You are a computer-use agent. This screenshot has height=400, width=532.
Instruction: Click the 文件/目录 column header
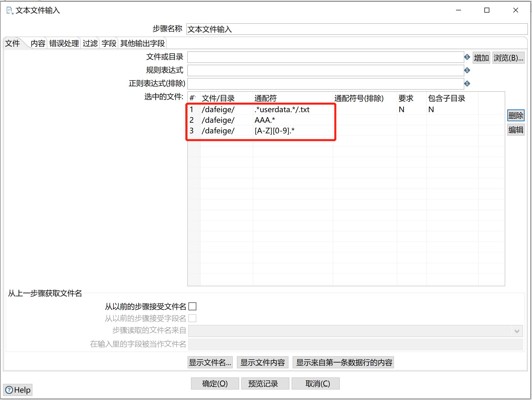pyautogui.click(x=226, y=98)
